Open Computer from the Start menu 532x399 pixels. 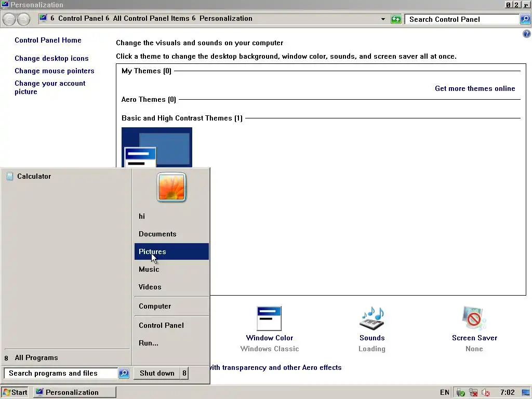point(171,306)
